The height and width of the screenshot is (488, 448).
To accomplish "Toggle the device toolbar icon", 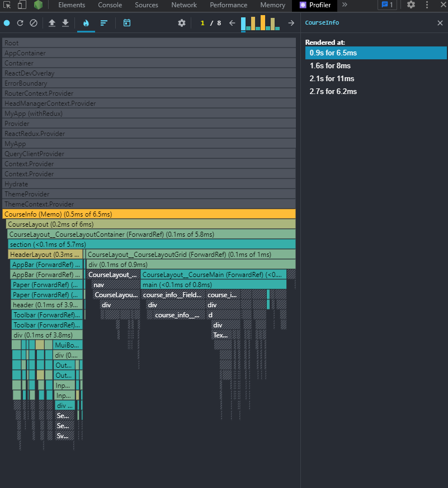I will 22,4.
